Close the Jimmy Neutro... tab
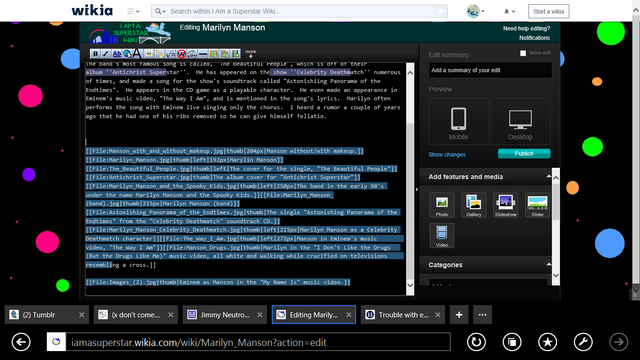The image size is (640, 360). [x=260, y=315]
